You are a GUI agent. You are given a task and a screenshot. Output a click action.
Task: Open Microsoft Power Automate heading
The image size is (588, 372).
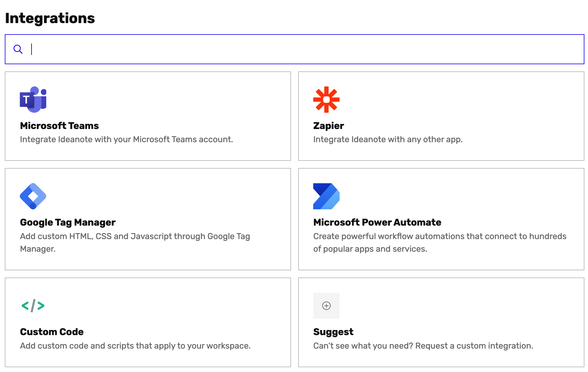(x=377, y=222)
